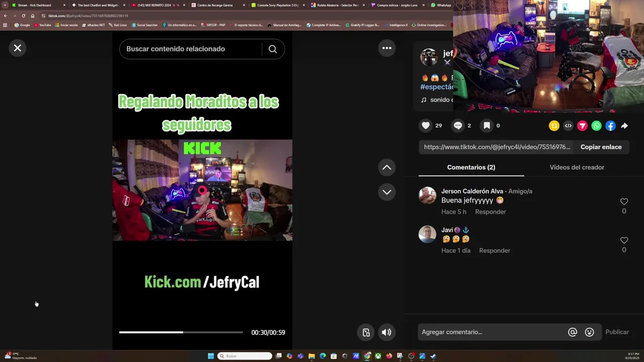Open weather widget on taskbar
This screenshot has height=362, width=644.
coord(20,356)
